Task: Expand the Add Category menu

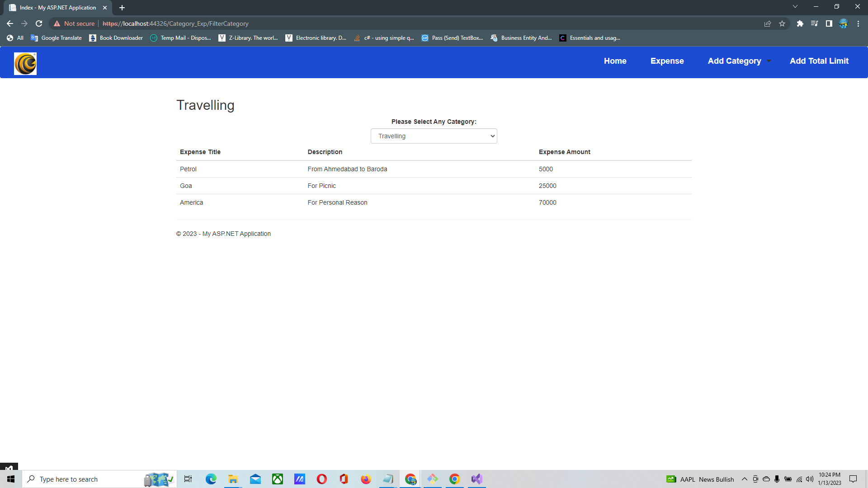Action: pyautogui.click(x=734, y=61)
